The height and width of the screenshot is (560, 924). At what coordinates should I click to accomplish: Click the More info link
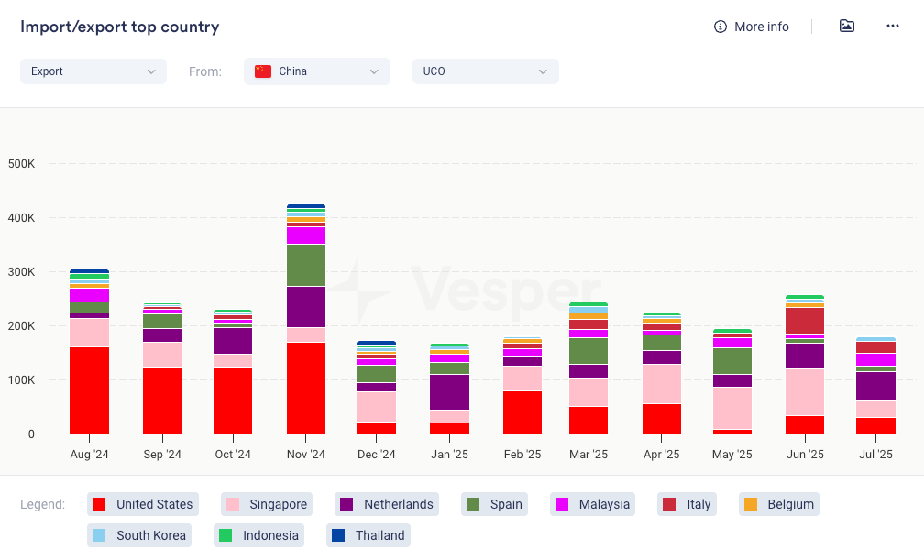(x=761, y=27)
